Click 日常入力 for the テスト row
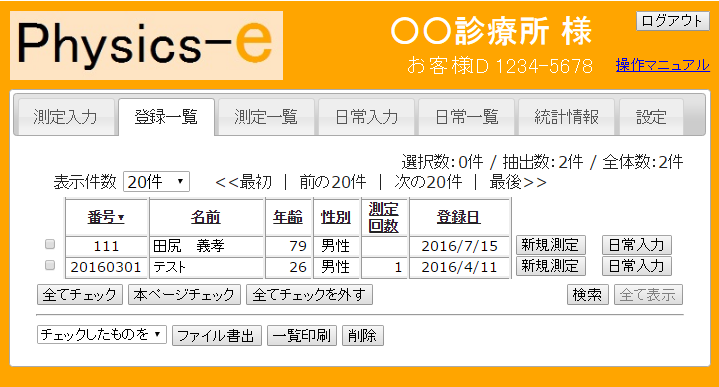The height and width of the screenshot is (387, 719). [x=636, y=266]
